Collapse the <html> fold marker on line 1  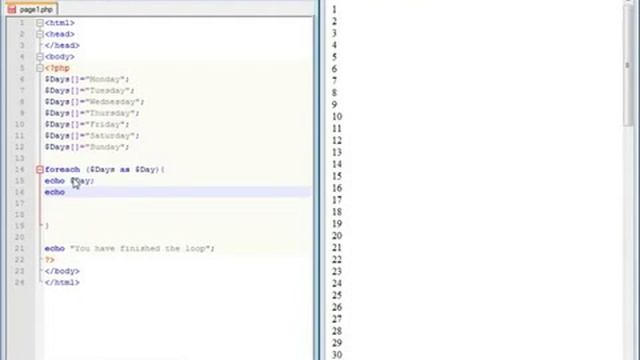40,23
